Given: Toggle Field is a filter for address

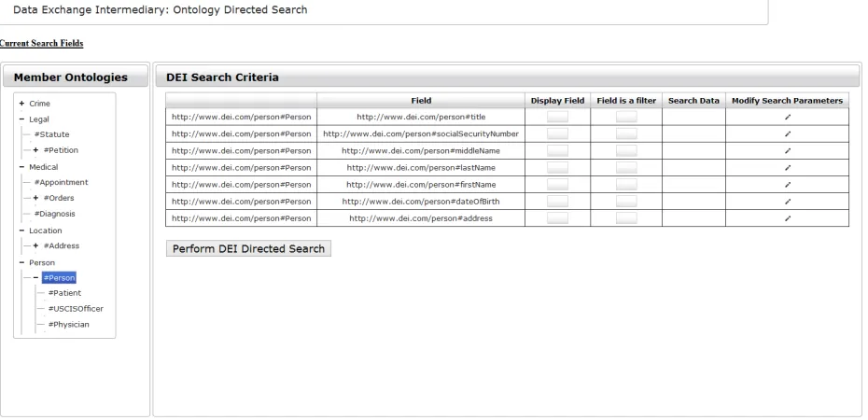Looking at the screenshot, I should tap(626, 218).
